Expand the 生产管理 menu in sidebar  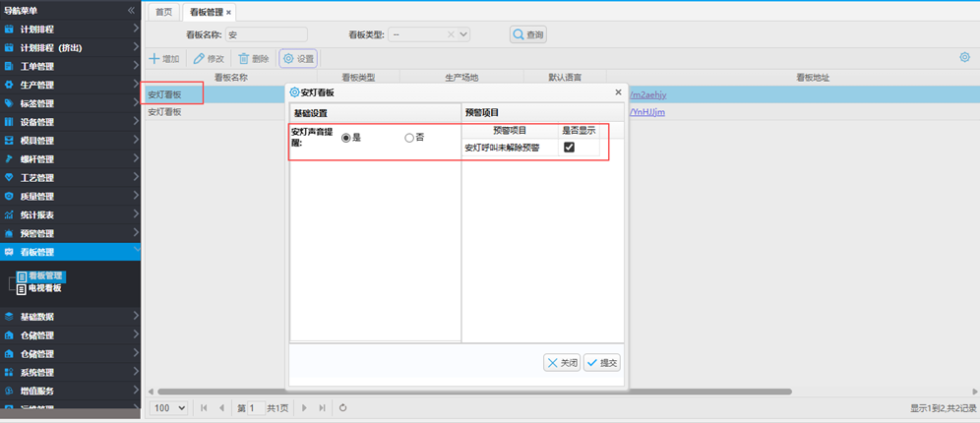[x=69, y=85]
